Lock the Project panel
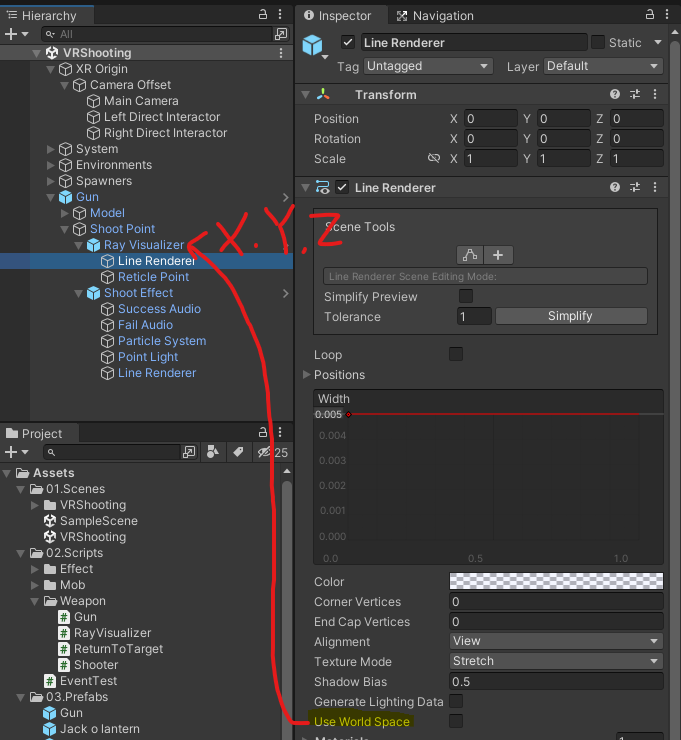 point(263,432)
